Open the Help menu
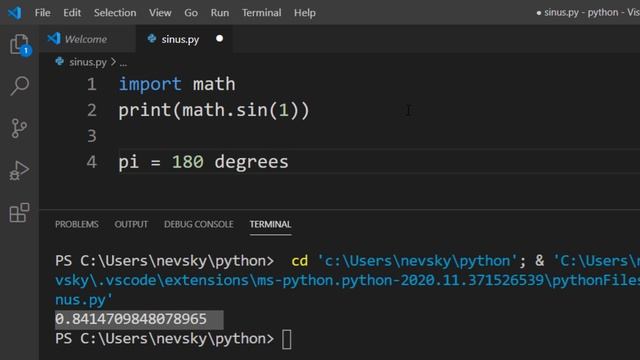 [x=304, y=13]
